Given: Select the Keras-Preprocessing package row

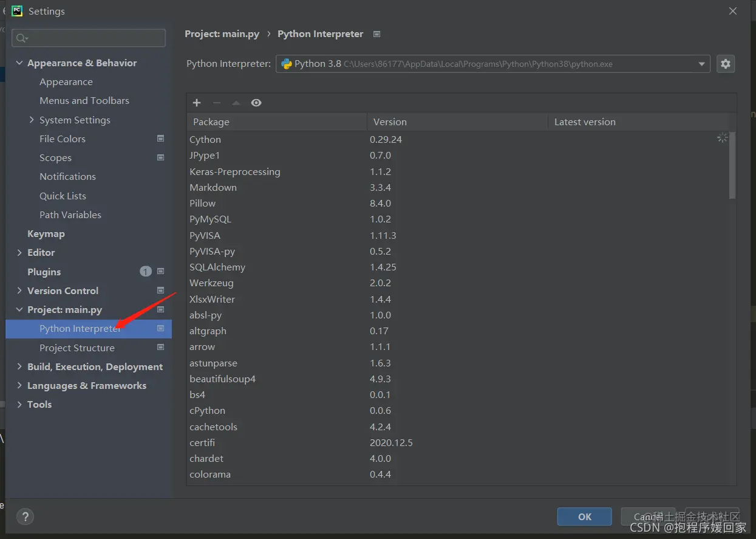Looking at the screenshot, I should point(458,171).
